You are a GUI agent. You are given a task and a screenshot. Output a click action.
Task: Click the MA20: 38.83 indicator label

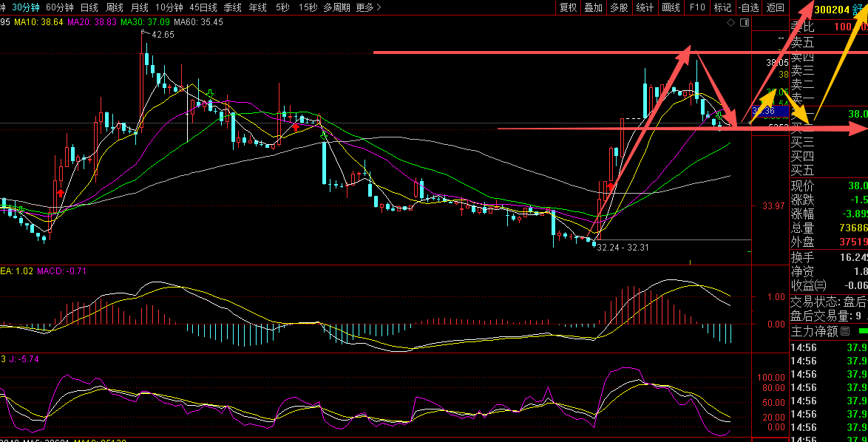(92, 22)
